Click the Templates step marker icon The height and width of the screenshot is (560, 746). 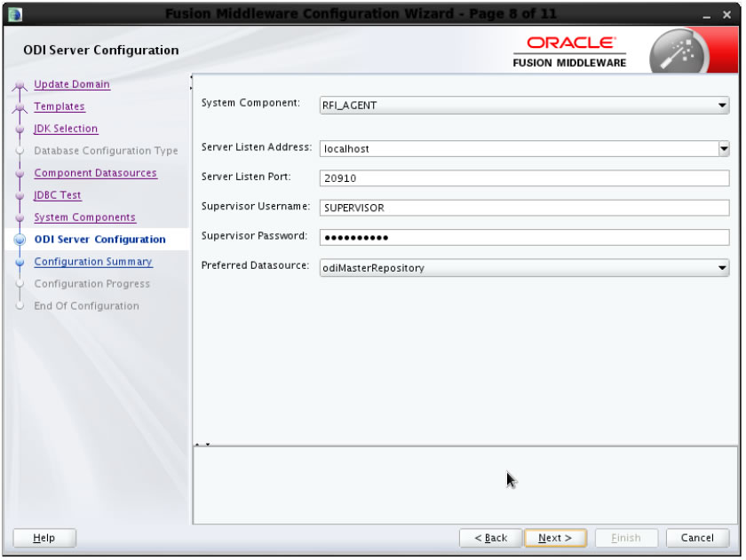pyautogui.click(x=20, y=108)
